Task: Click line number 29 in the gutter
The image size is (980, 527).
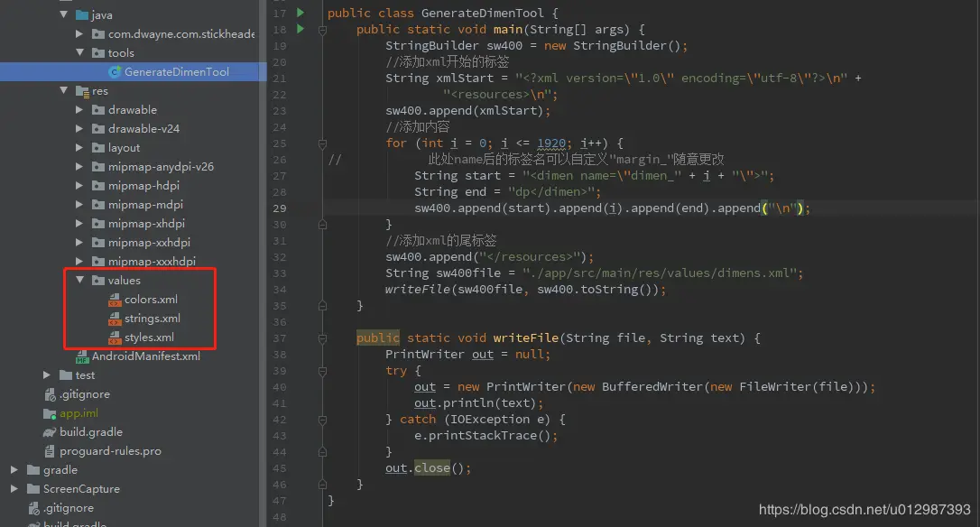Action: [280, 208]
